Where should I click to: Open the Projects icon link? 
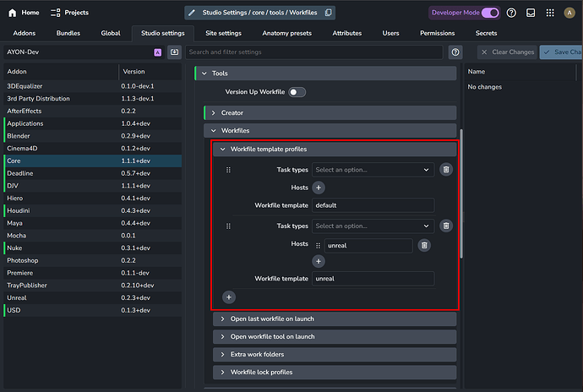coord(55,13)
